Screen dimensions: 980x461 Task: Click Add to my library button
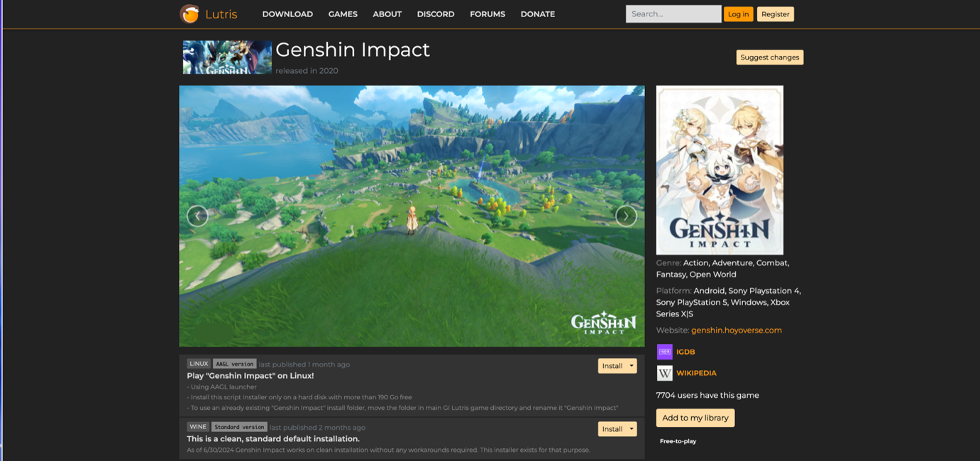coord(695,418)
